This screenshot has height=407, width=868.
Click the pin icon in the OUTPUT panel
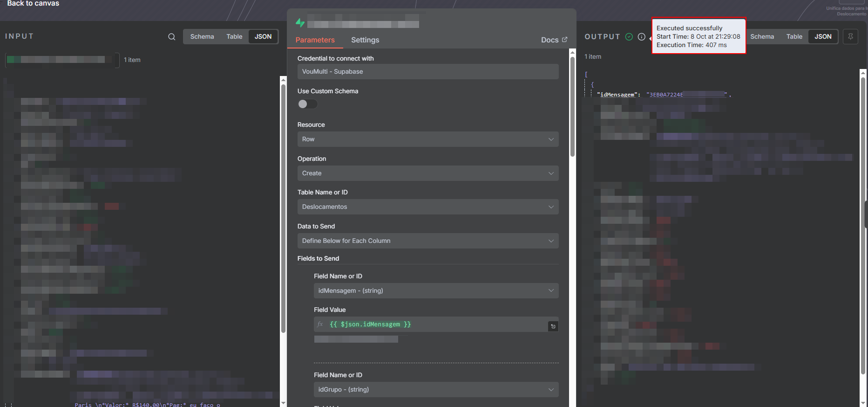850,36
